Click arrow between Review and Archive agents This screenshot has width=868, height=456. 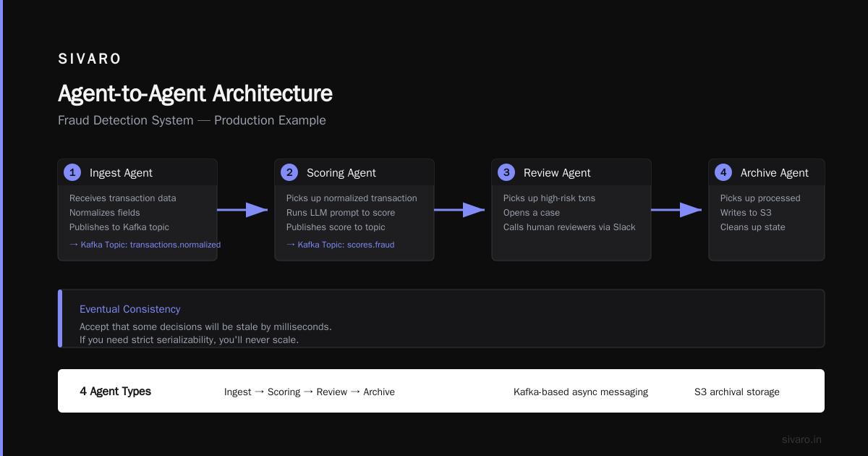(676, 210)
